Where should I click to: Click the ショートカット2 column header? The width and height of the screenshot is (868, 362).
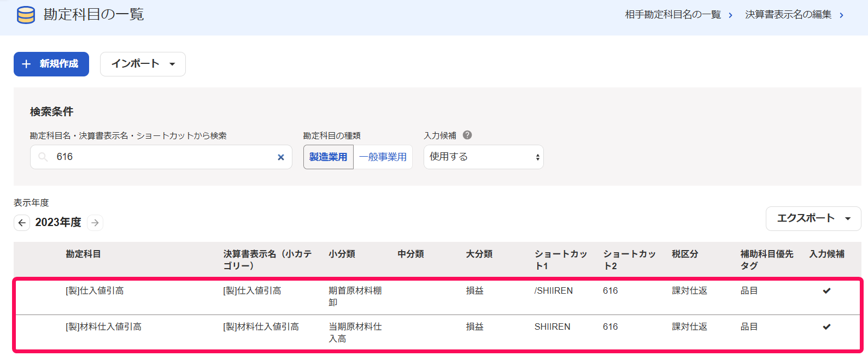630,260
